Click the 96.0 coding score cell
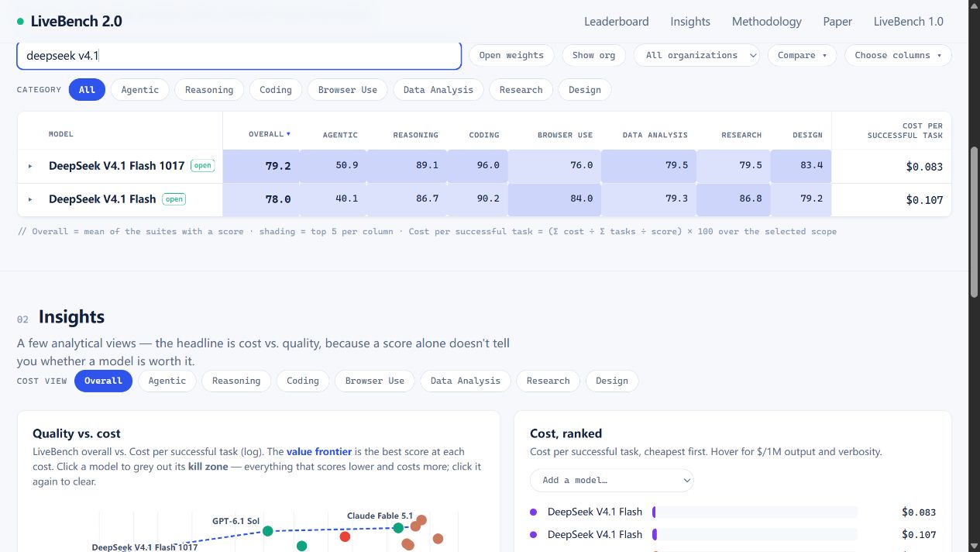Viewport: 980px width, 552px height. tap(478, 166)
